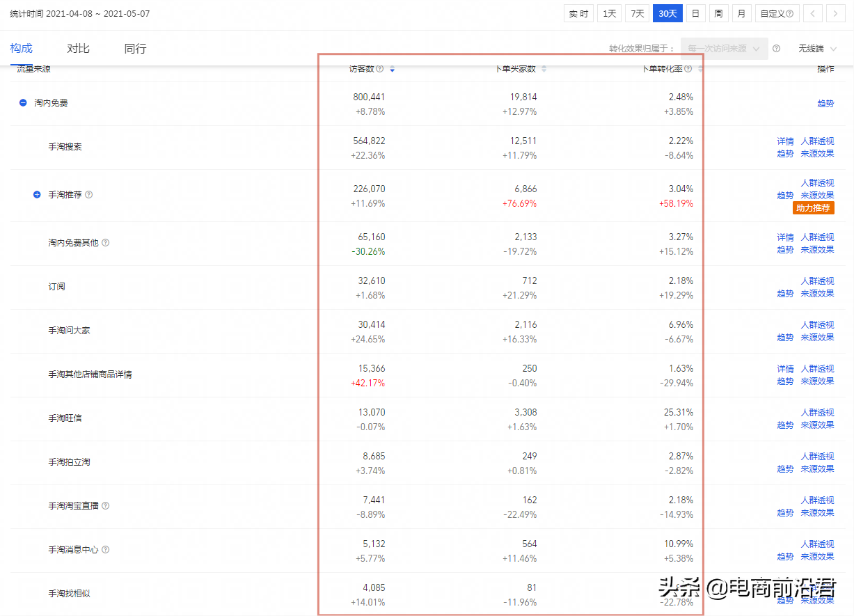Open help icon beside 访客数 header
The image size is (854, 616).
380,69
